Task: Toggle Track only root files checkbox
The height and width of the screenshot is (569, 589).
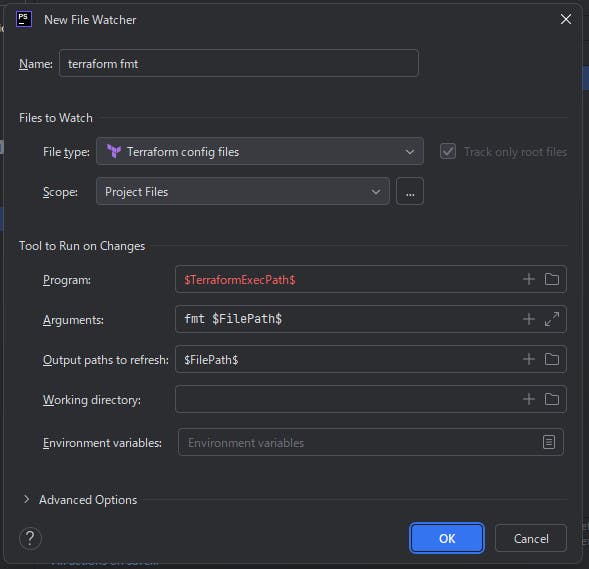Action: point(448,151)
